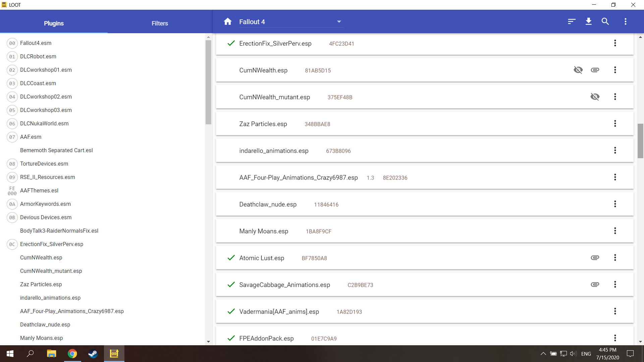The width and height of the screenshot is (644, 362).
Task: Open the three-dot menu for Zaz Particles.esp
Action: coord(615,123)
